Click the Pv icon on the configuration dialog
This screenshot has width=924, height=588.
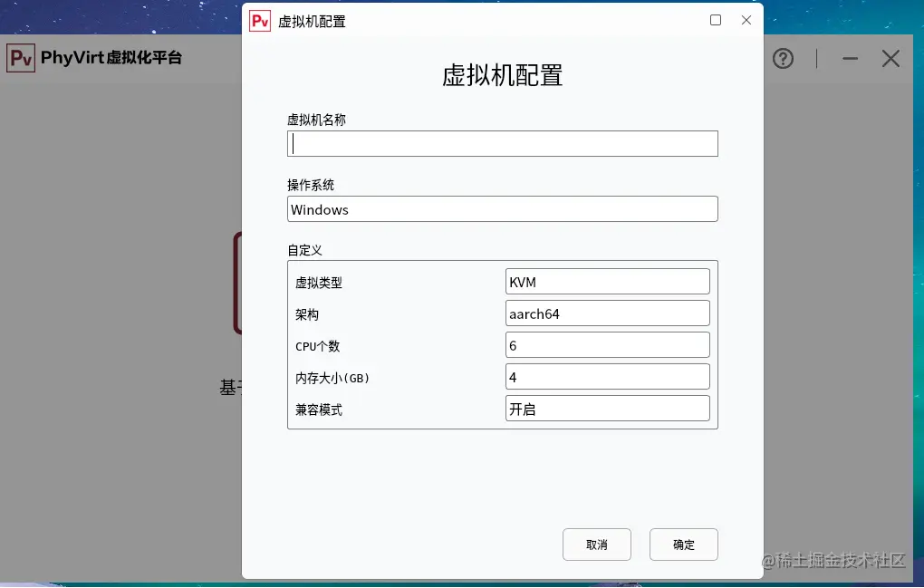point(259,20)
